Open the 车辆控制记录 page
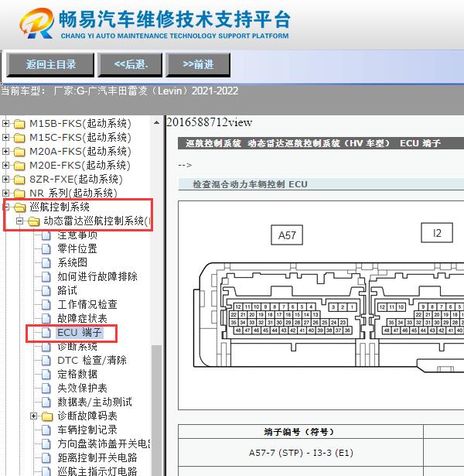 (87, 430)
